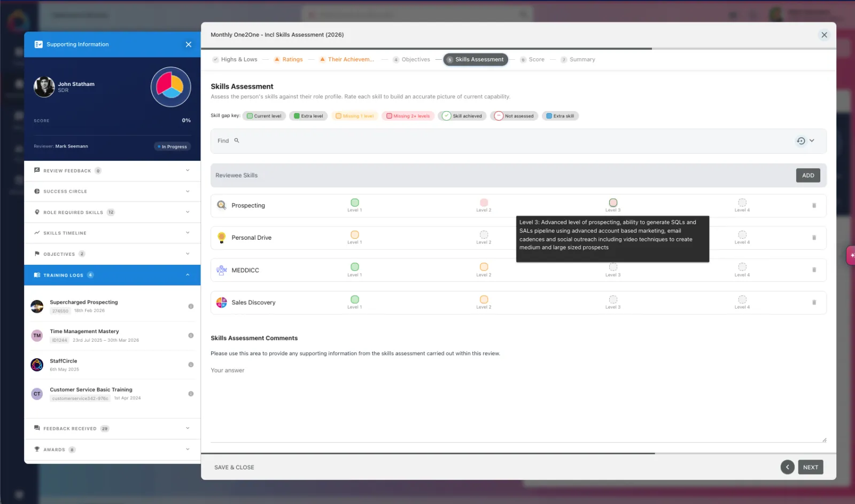The image size is (855, 504).
Task: Open info for Time Management Mastery
Action: tap(191, 335)
